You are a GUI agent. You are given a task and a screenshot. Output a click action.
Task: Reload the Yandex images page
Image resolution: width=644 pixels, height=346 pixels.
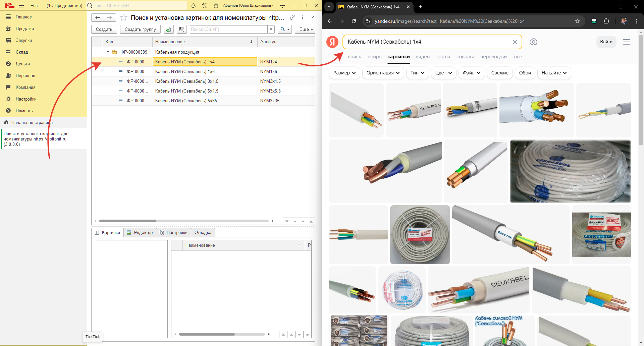coord(354,21)
